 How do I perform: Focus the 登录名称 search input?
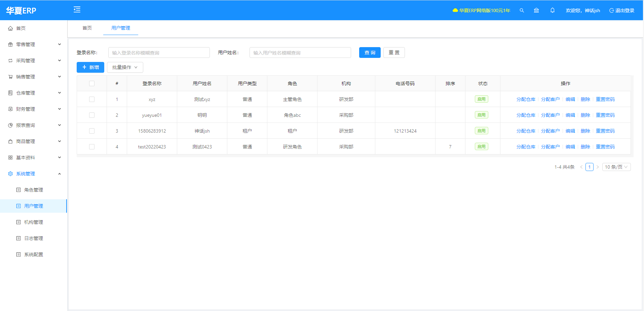click(159, 53)
